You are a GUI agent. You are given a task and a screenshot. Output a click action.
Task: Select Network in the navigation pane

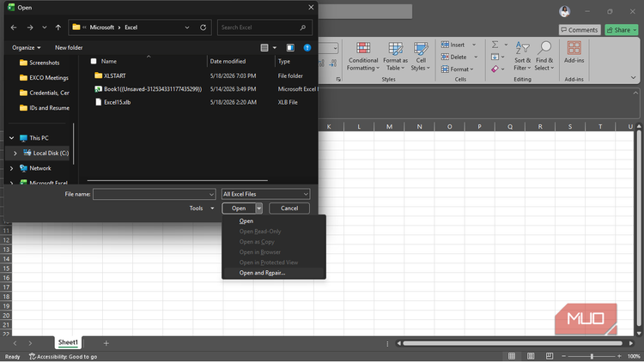[40, 168]
